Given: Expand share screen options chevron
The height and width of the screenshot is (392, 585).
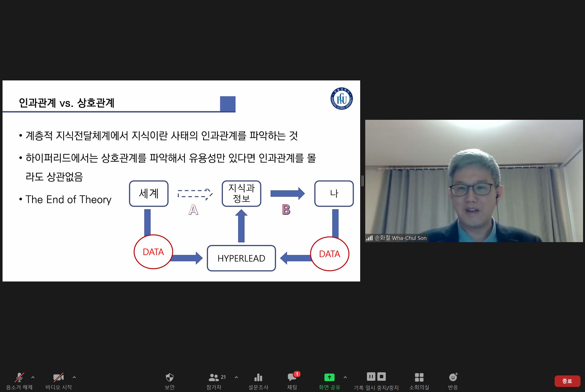Looking at the screenshot, I should (x=345, y=377).
